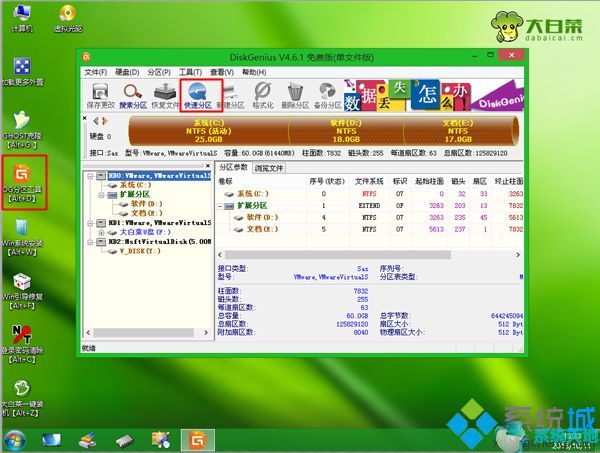The width and height of the screenshot is (600, 453).
Task: Open the 登录密码清除 desktop icon
Action: point(22,344)
